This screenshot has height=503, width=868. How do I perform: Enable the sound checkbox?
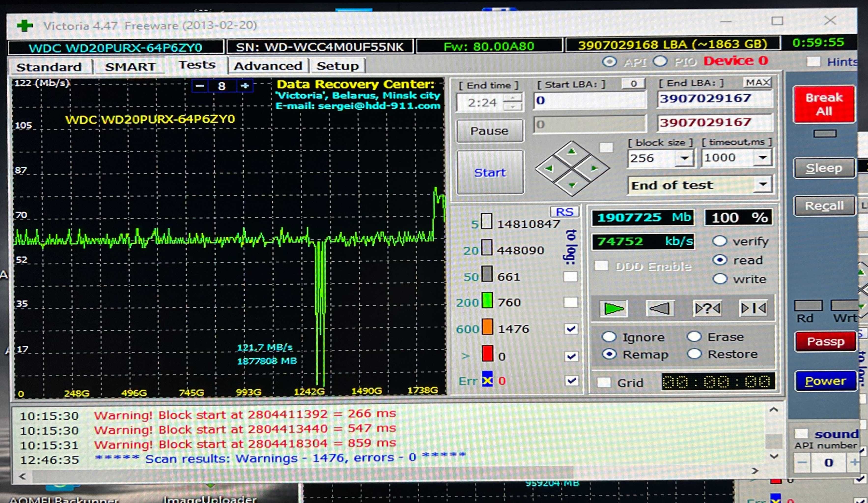pyautogui.click(x=801, y=433)
